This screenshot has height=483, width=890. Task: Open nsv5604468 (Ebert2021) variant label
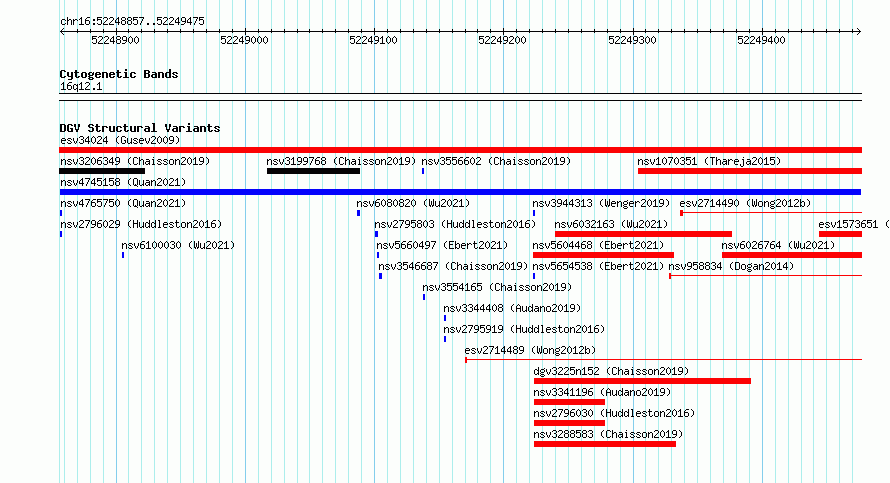pos(598,245)
